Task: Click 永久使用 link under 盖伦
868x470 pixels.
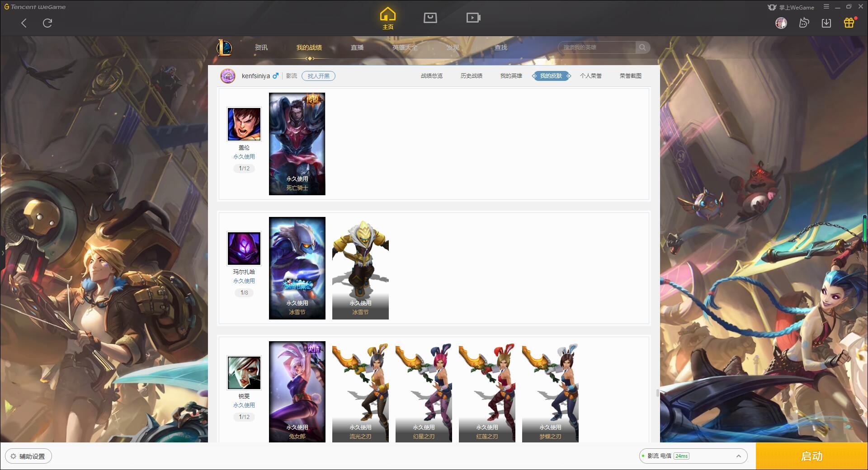Action: 244,157
